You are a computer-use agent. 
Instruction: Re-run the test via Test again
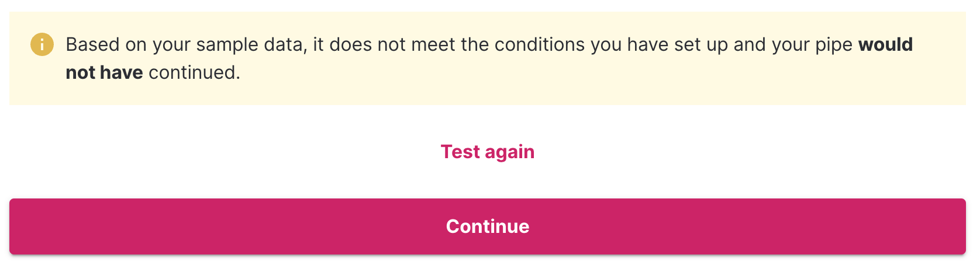pyautogui.click(x=487, y=152)
